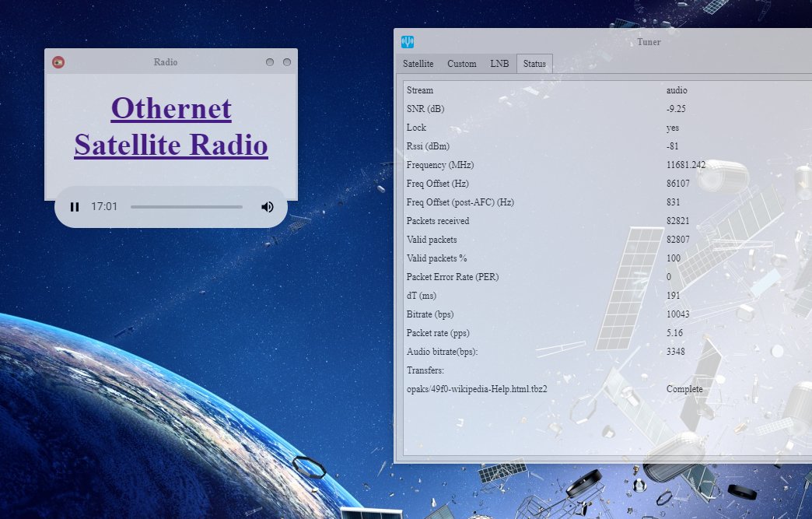The height and width of the screenshot is (519, 812).
Task: Click the Tuner window title
Action: [649, 42]
